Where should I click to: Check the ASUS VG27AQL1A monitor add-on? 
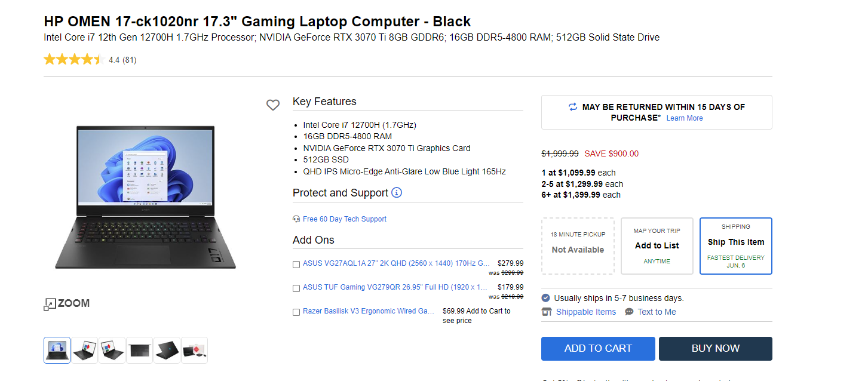296,264
